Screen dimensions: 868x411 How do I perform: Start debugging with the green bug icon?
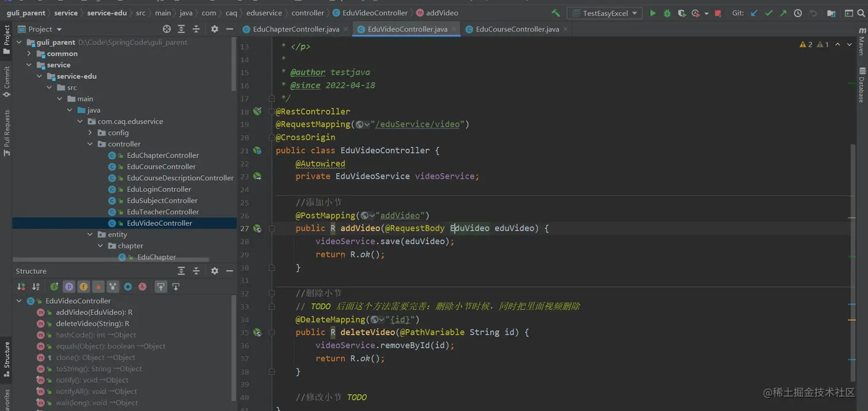(x=667, y=13)
